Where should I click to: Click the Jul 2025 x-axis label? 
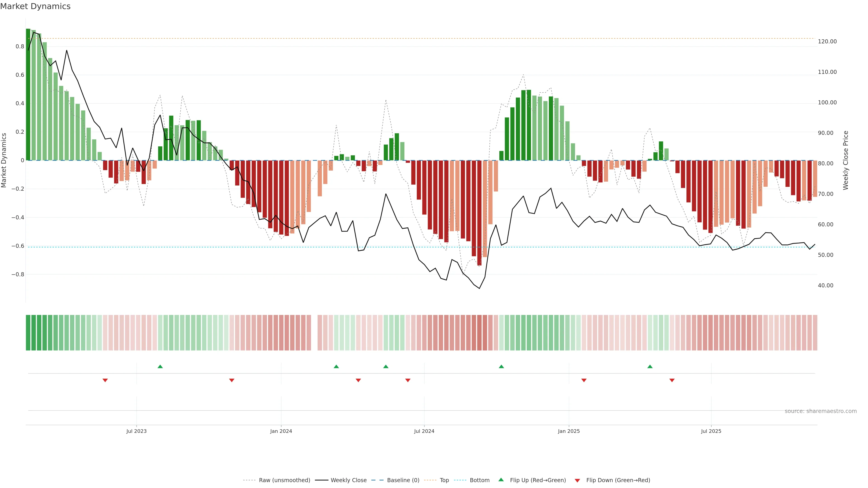click(x=711, y=431)
